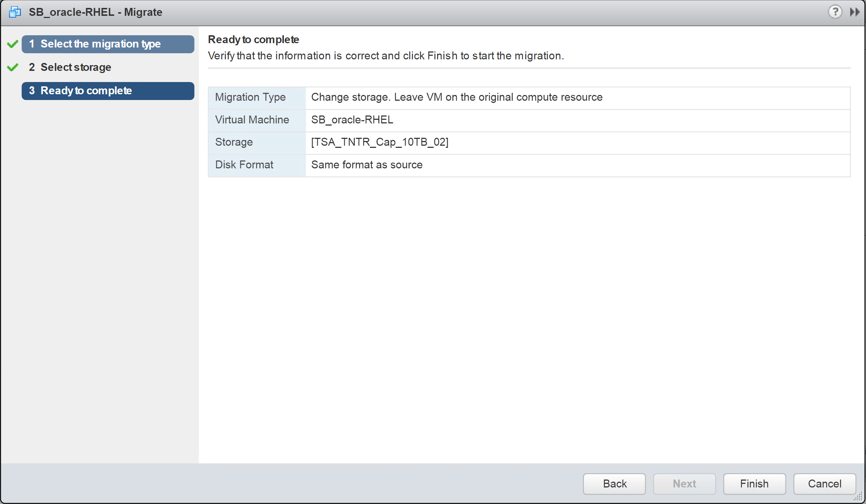Click the Disk Format value cell
Image resolution: width=866 pixels, height=504 pixels.
[367, 165]
